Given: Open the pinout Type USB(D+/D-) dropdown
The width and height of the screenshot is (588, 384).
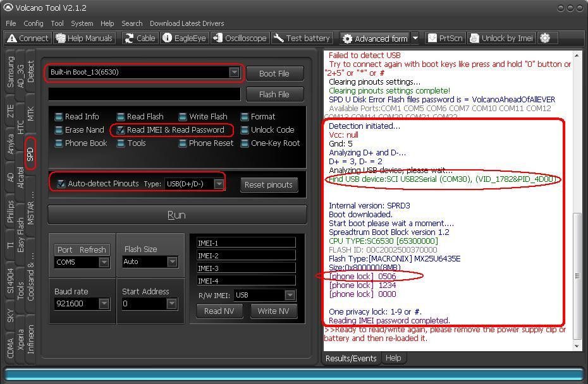Looking at the screenshot, I should (218, 184).
